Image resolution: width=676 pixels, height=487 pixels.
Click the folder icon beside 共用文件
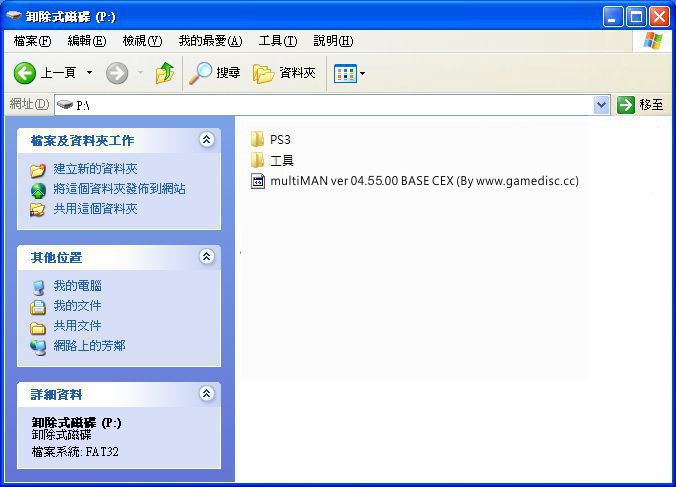38,328
